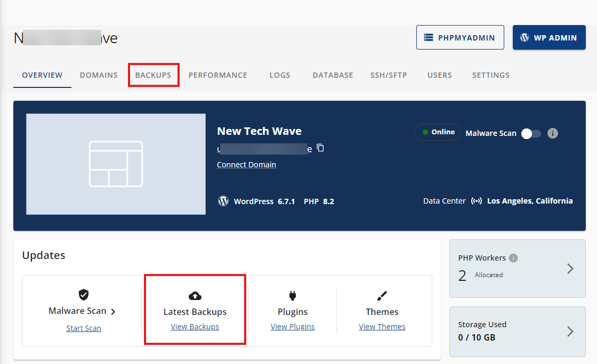The image size is (597, 364).
Task: Click the WP ADMIN button
Action: click(x=549, y=37)
